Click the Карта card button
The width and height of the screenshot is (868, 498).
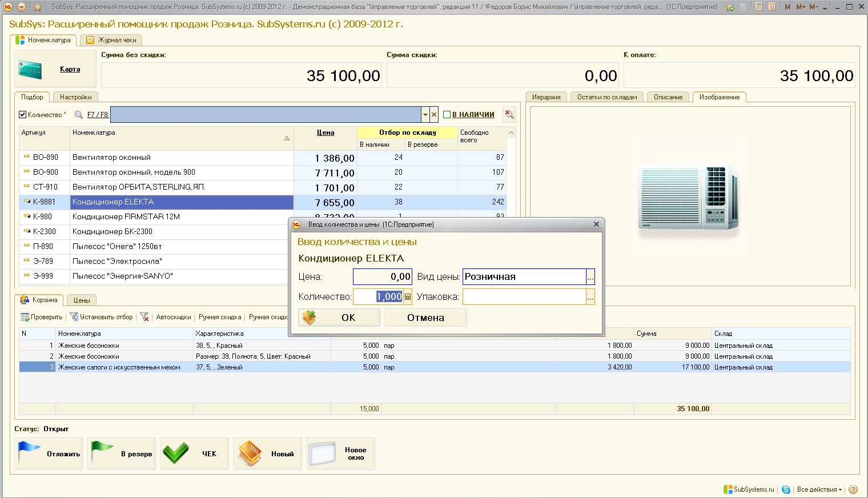(55, 69)
